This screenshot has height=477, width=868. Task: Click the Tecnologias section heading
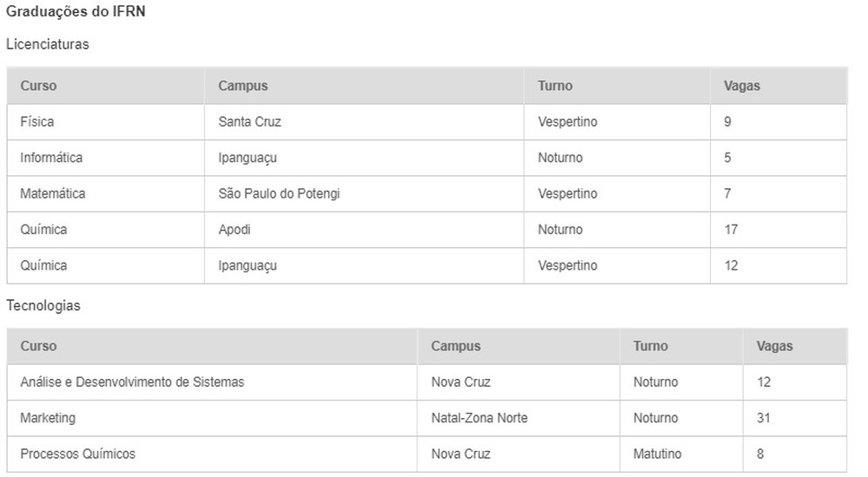[43, 305]
